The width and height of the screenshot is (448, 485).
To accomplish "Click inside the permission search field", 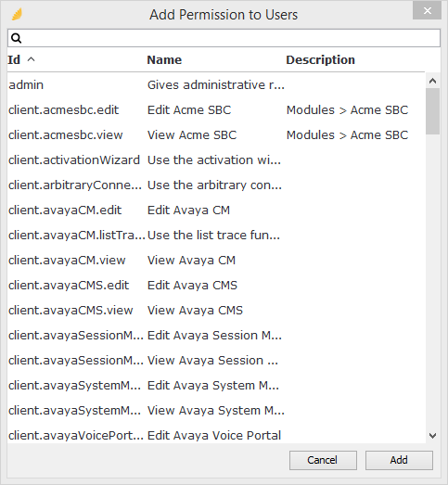I will (x=224, y=38).
